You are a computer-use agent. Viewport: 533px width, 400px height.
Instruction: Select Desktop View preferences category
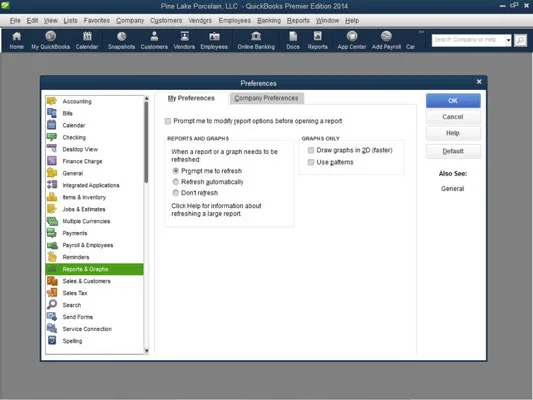(x=94, y=149)
